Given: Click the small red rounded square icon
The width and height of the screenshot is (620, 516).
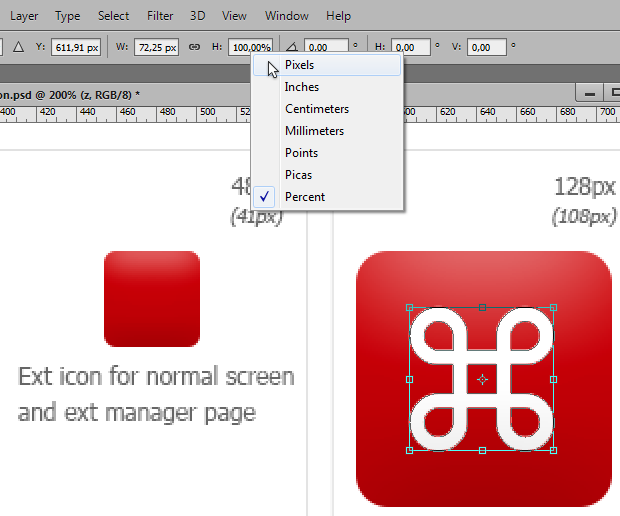Looking at the screenshot, I should [152, 299].
